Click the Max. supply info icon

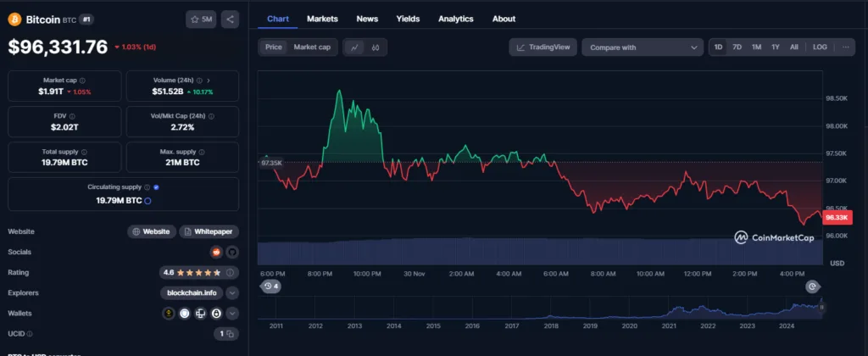(x=202, y=152)
